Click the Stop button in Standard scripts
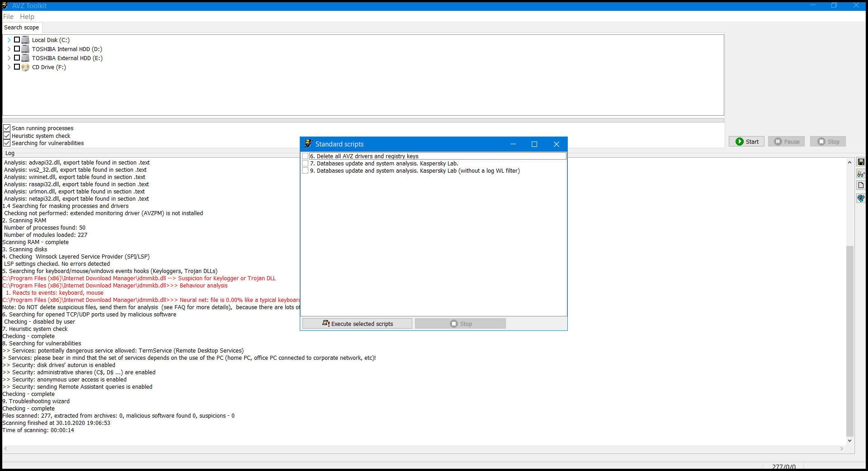The image size is (868, 471). [x=460, y=324]
